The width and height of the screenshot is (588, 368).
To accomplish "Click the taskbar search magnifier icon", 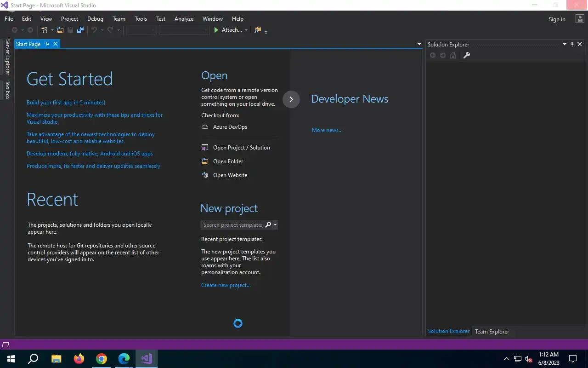I will [x=33, y=359].
